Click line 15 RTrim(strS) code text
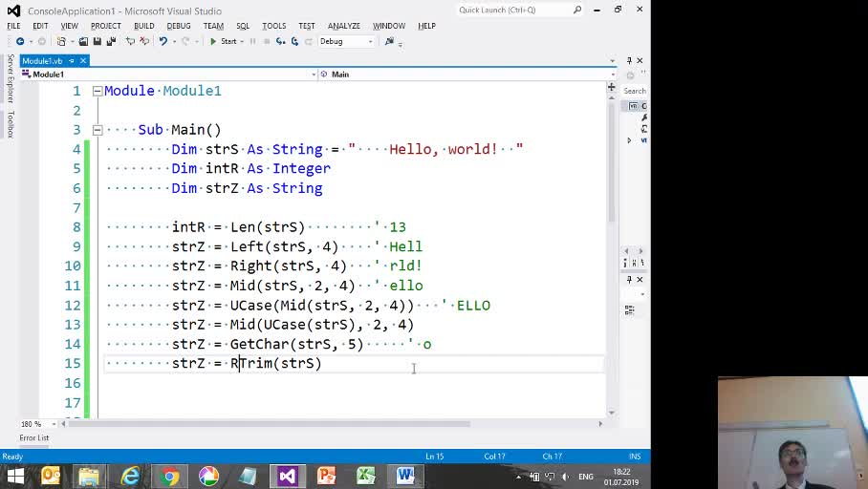The width and height of the screenshot is (868, 489). [275, 364]
